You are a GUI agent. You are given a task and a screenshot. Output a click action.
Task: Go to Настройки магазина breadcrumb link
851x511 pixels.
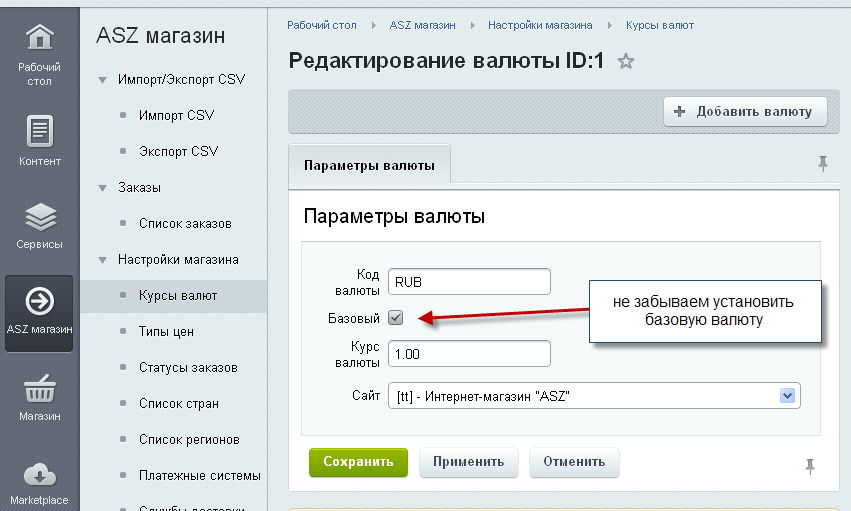tap(540, 25)
